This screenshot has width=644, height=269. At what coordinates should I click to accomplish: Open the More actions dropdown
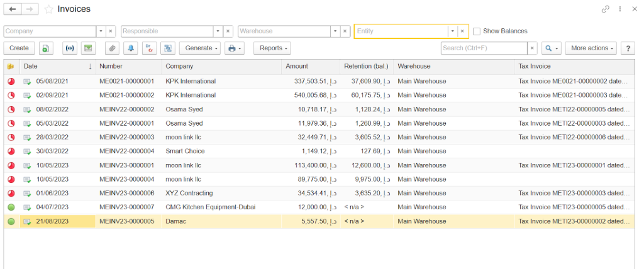(591, 48)
